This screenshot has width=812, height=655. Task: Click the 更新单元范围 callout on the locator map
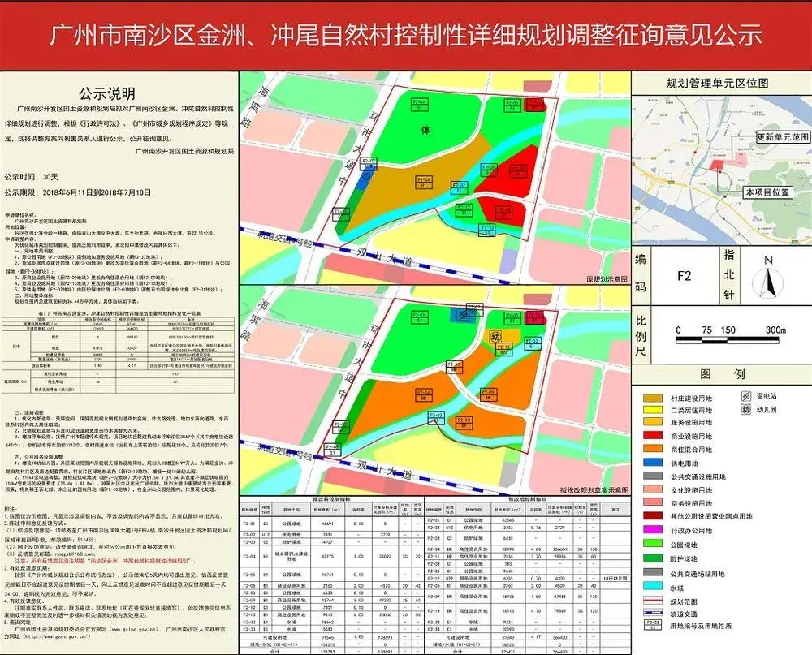(x=782, y=138)
